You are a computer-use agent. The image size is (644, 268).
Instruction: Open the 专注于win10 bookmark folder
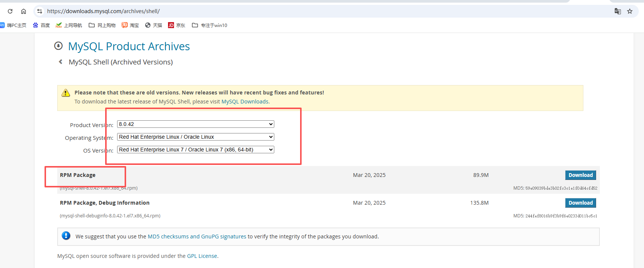210,25
